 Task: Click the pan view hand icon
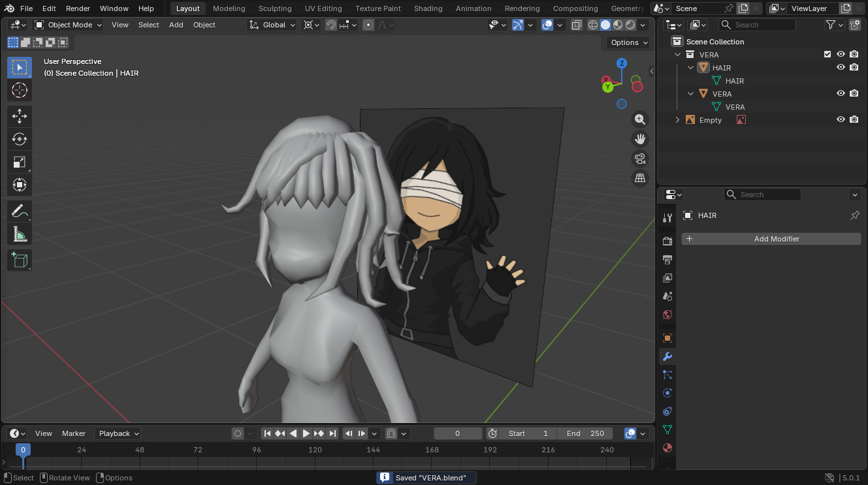pos(640,138)
